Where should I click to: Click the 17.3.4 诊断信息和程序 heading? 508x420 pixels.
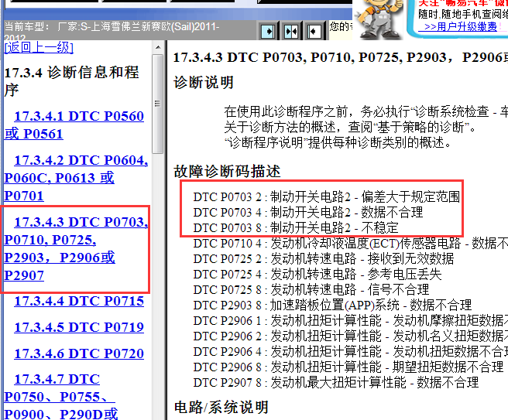point(71,81)
